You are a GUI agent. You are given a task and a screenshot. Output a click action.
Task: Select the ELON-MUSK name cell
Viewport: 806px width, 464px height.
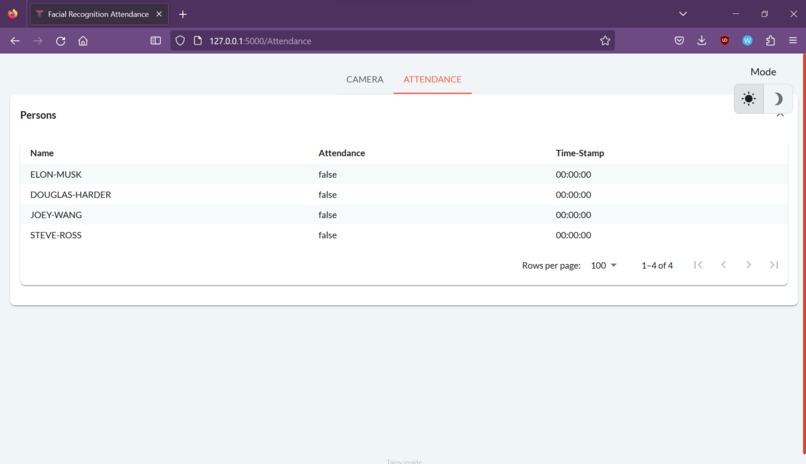tap(56, 174)
